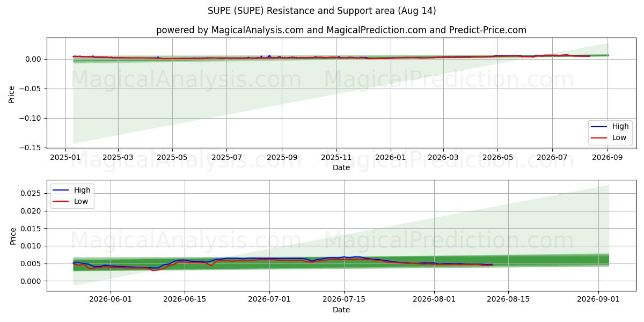Click the '2025-01' x-axis label on top chart
The image size is (644, 322).
point(65,158)
